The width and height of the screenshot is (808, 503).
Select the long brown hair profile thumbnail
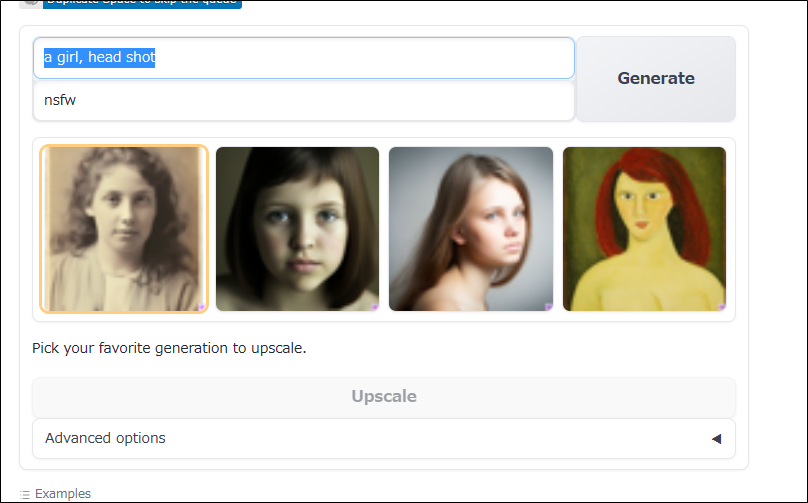[470, 229]
